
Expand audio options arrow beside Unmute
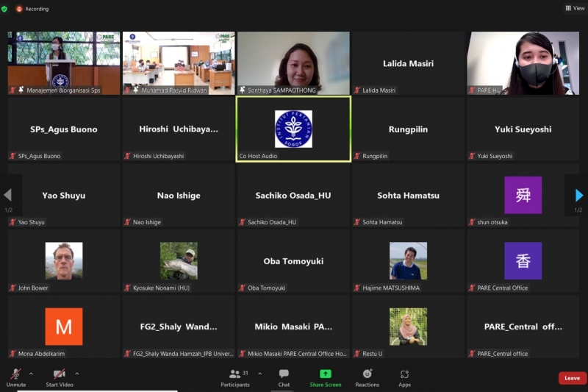pos(31,374)
